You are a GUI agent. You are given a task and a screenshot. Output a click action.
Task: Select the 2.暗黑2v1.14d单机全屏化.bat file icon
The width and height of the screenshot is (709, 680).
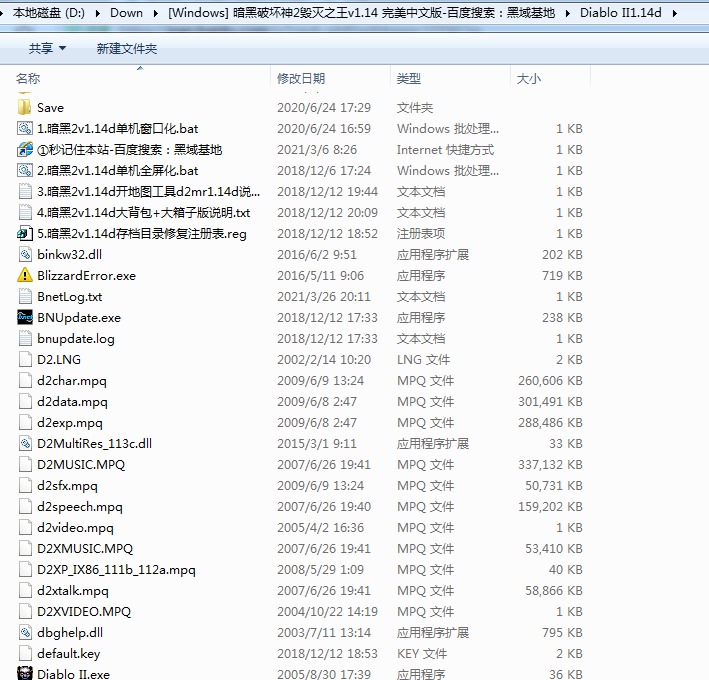pos(25,170)
